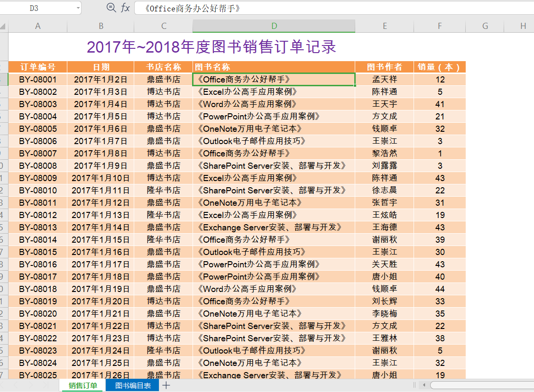Click the Name Box showing D3

[34, 8]
